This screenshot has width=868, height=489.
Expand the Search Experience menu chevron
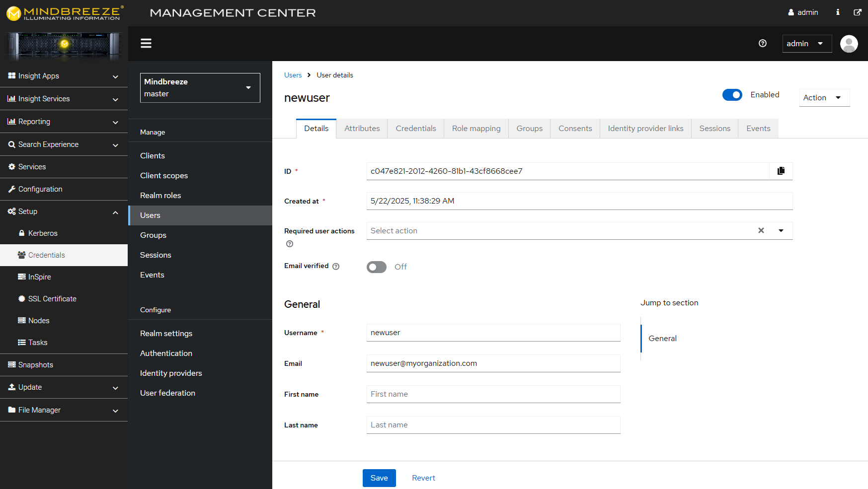[115, 145]
